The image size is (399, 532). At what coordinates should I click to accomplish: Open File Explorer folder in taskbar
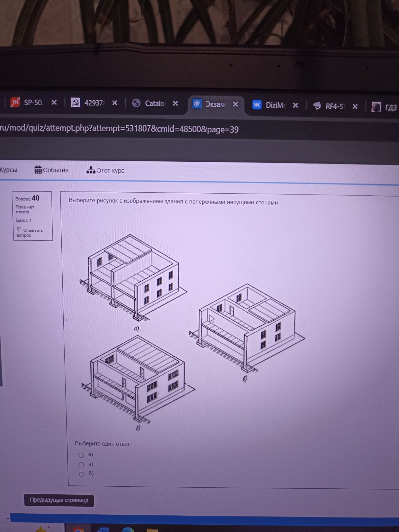[x=152, y=530]
